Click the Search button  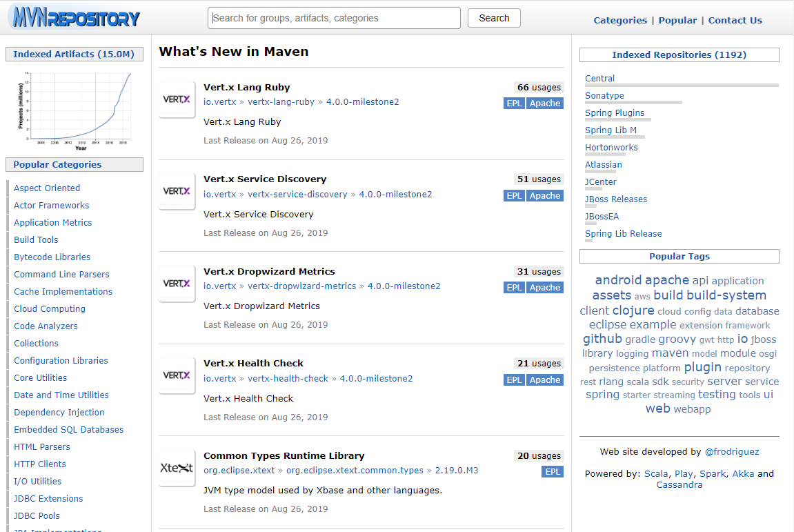(x=494, y=18)
